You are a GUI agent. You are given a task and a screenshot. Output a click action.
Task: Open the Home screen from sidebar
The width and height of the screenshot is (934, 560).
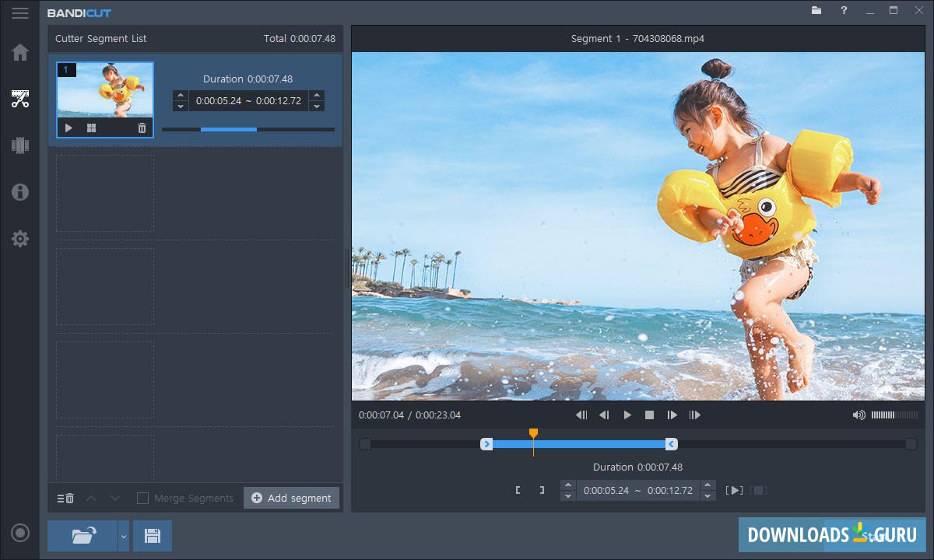point(20,53)
